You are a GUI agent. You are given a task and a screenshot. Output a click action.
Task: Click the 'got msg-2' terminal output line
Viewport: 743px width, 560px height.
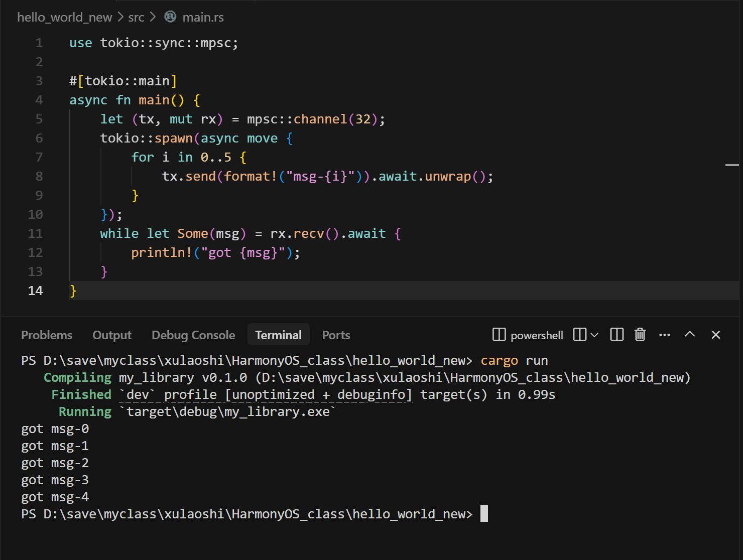(55, 463)
